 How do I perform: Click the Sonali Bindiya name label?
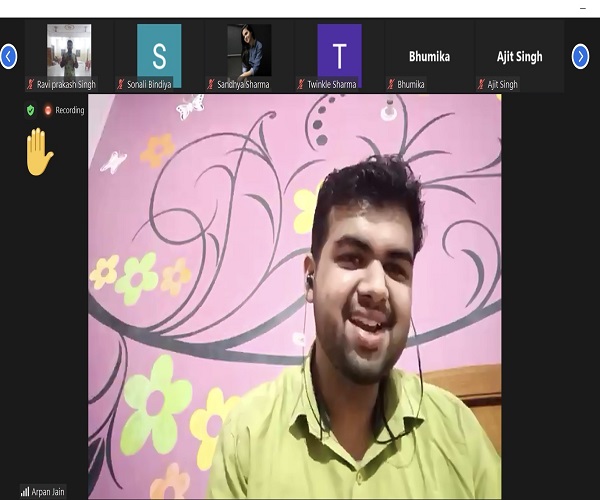pos(149,85)
